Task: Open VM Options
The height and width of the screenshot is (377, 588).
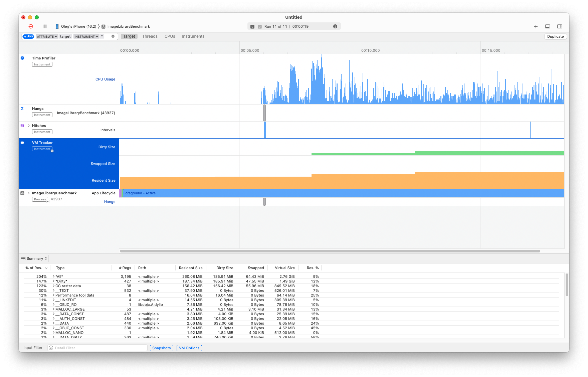Action: (x=189, y=348)
